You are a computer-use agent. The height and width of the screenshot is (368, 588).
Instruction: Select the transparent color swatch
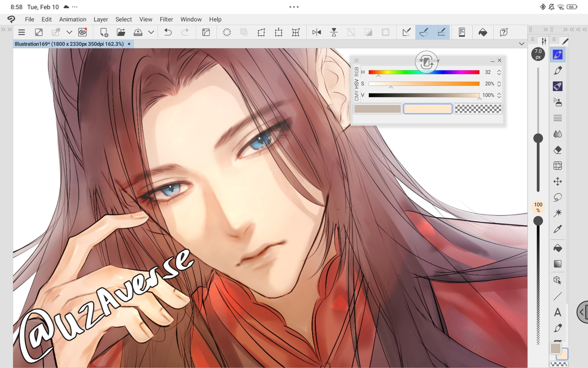click(x=478, y=109)
